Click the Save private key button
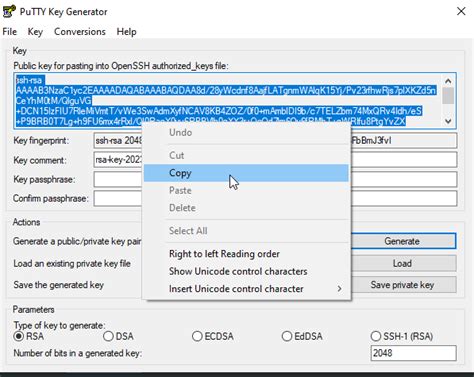Image resolution: width=474 pixels, height=377 pixels. 402,285
